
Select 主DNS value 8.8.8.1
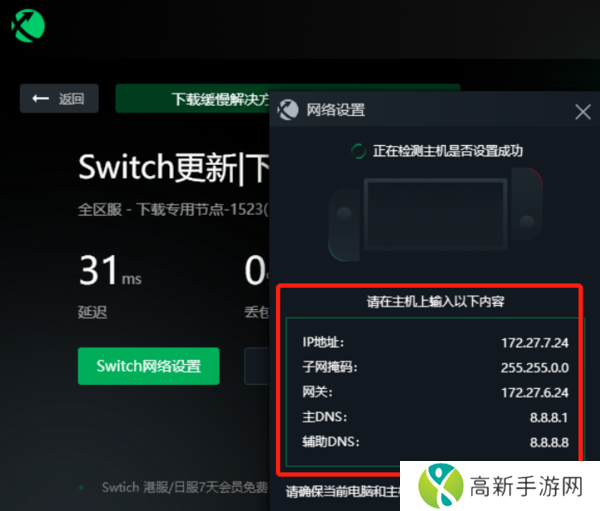click(x=549, y=417)
